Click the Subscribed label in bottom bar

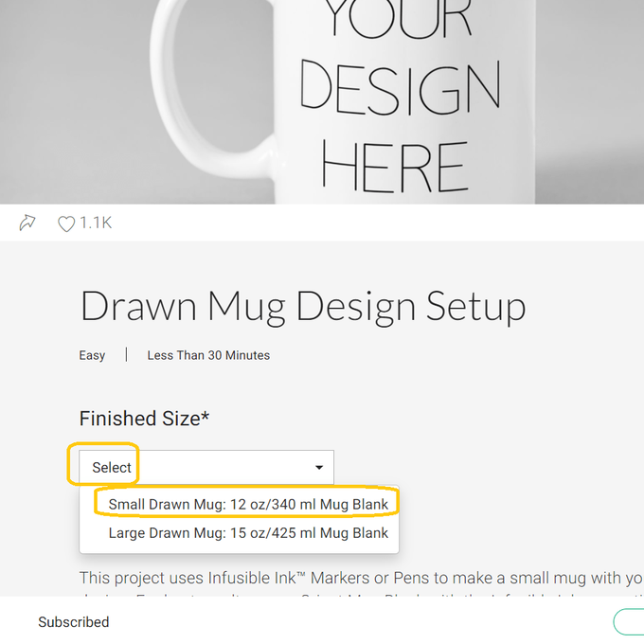click(73, 622)
